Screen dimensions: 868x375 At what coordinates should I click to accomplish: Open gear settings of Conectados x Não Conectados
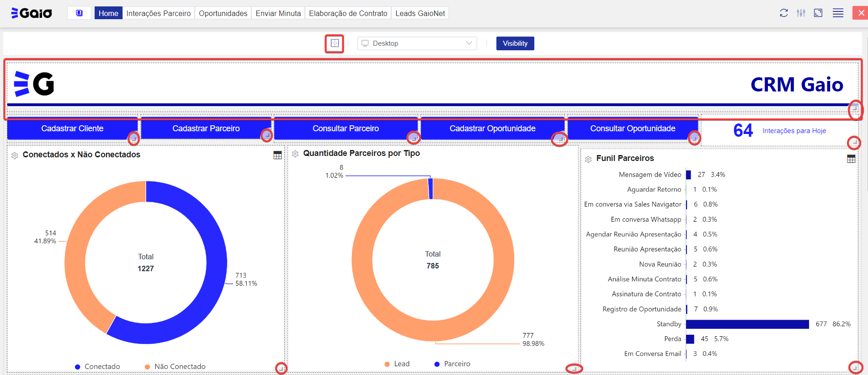click(15, 156)
